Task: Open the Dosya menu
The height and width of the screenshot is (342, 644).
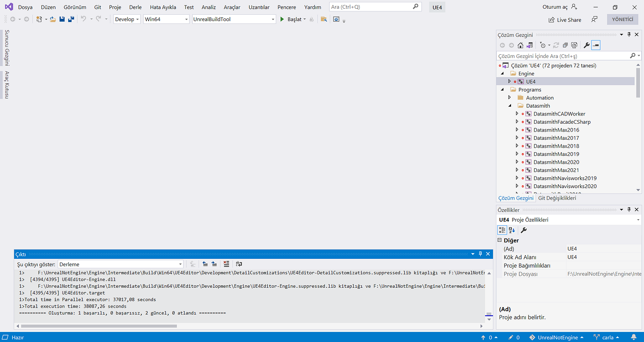Action: click(25, 7)
